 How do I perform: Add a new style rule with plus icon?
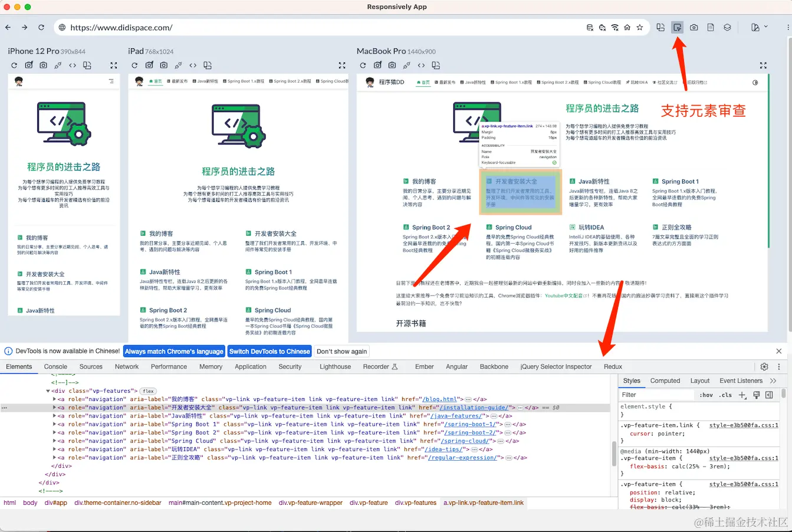742,395
